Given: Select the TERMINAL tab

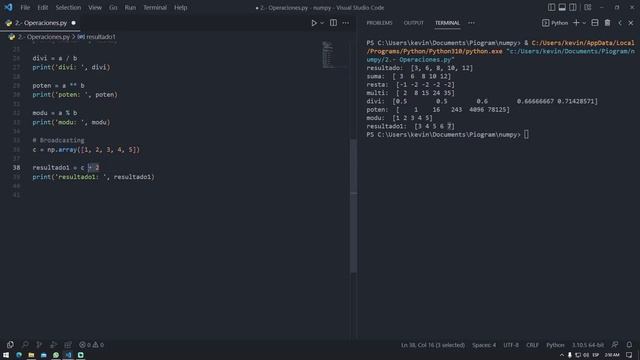Looking at the screenshot, I should 447,23.
